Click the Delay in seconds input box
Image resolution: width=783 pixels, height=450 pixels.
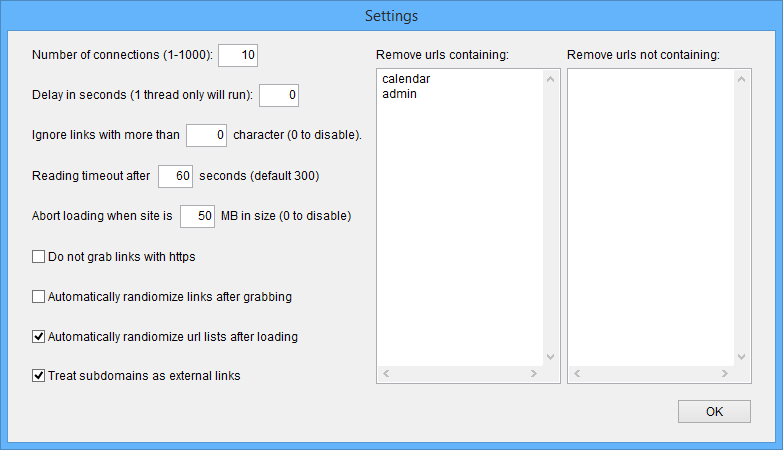(x=279, y=95)
